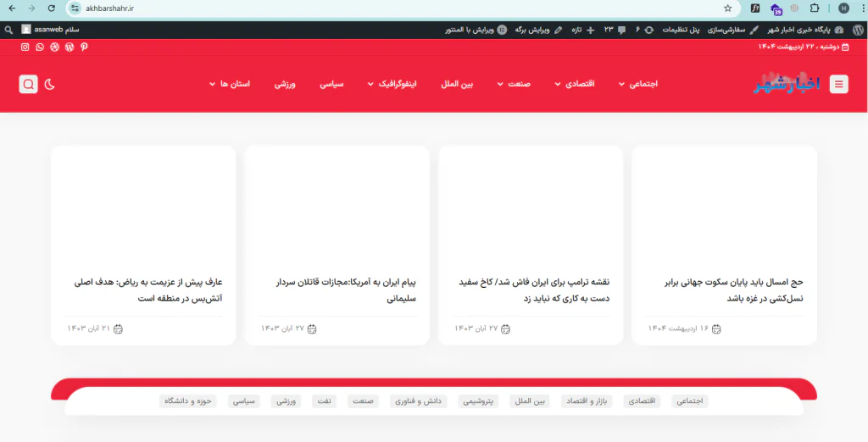The height and width of the screenshot is (442, 868).
Task: Click پنل تنظیمات in the admin bar
Action: pos(681,30)
